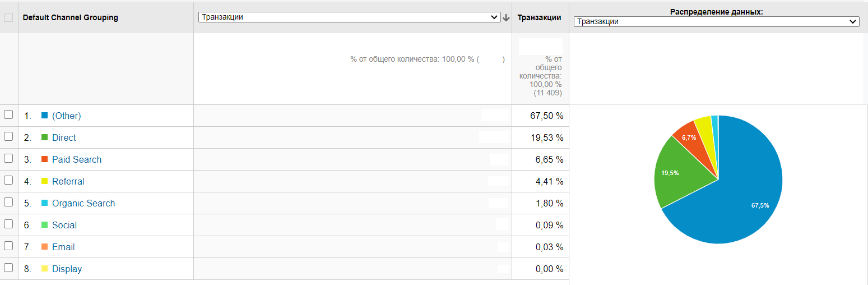This screenshot has height=285, width=868.
Task: Click the yellow Referral color square
Action: click(x=45, y=181)
